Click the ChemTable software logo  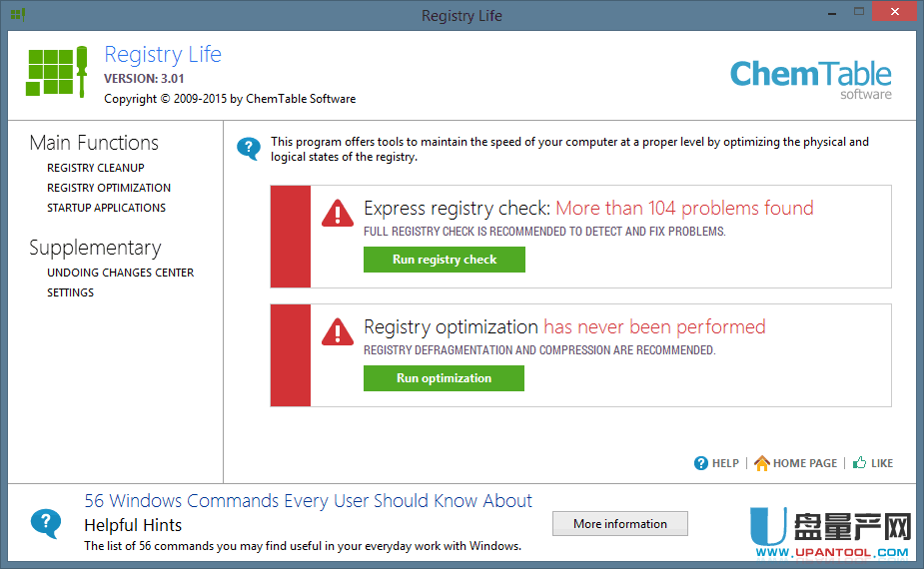(811, 80)
